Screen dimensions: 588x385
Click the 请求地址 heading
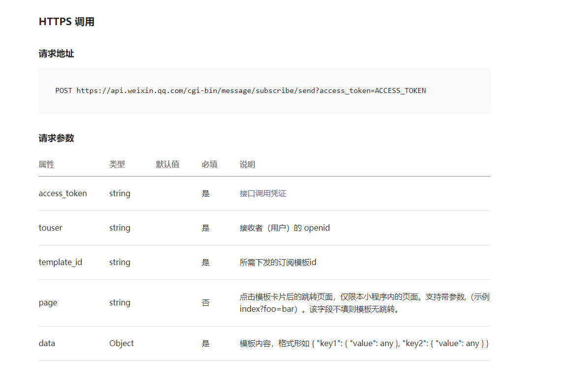pos(56,54)
